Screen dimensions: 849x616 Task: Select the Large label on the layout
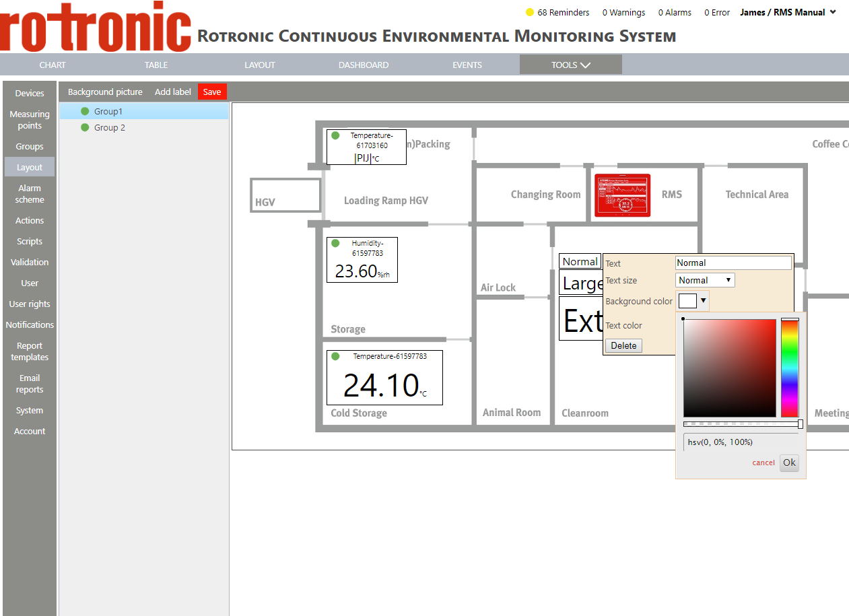[582, 283]
